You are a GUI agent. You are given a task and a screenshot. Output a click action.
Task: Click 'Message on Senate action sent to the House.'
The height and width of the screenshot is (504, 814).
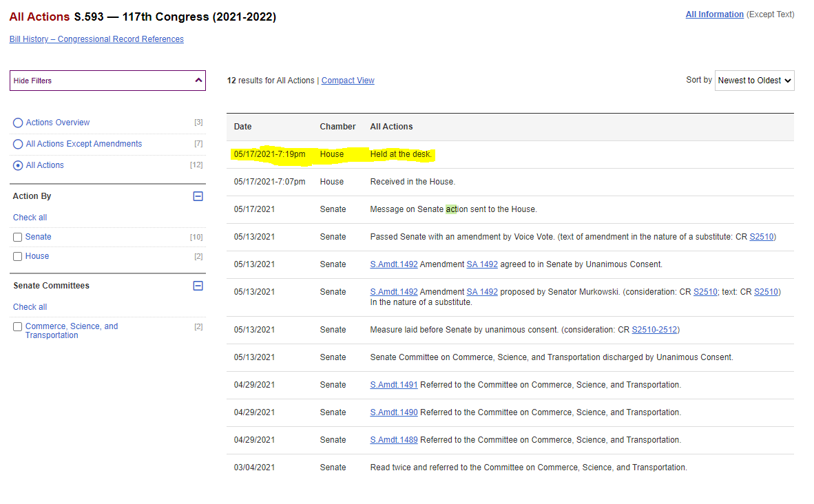[453, 209]
